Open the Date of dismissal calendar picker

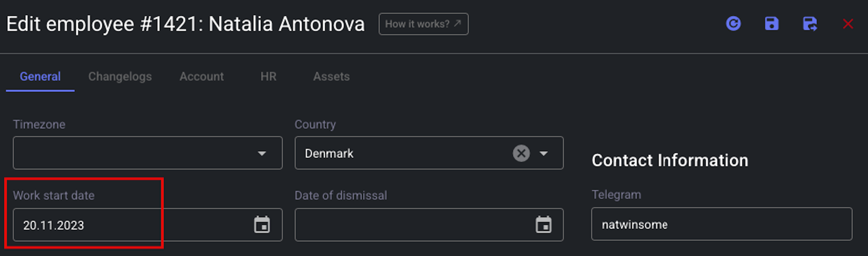point(543,225)
